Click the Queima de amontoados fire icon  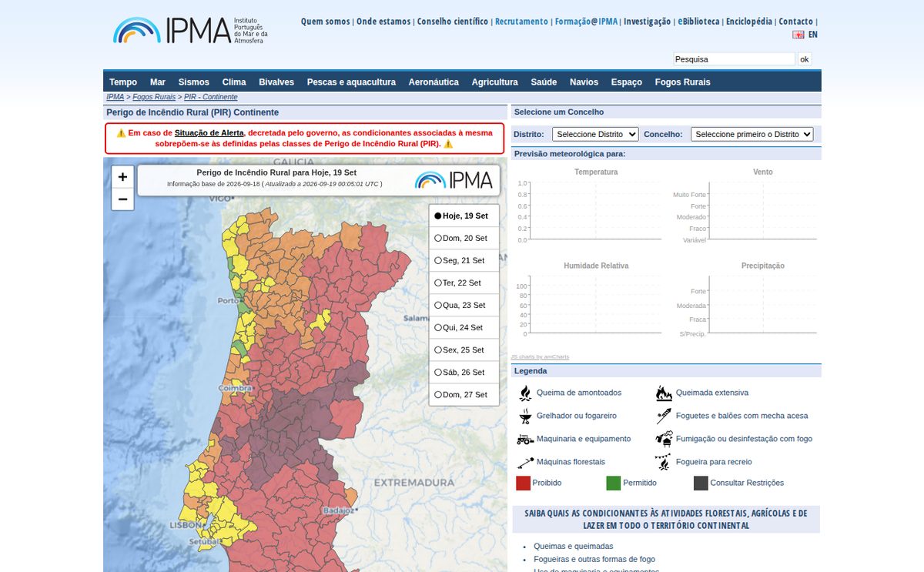pyautogui.click(x=525, y=393)
